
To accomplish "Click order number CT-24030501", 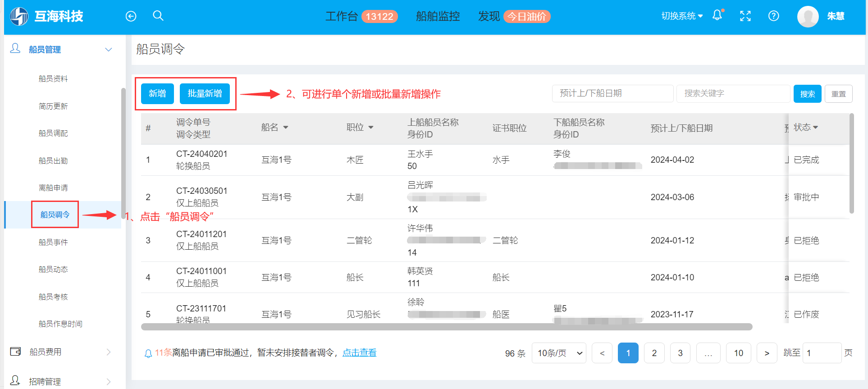I will coord(201,191).
